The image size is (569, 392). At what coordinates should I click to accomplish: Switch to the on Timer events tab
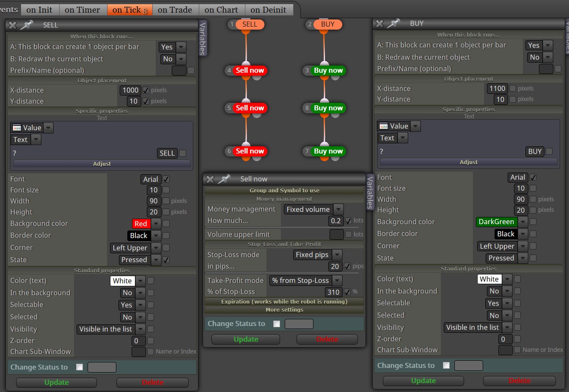pyautogui.click(x=82, y=10)
